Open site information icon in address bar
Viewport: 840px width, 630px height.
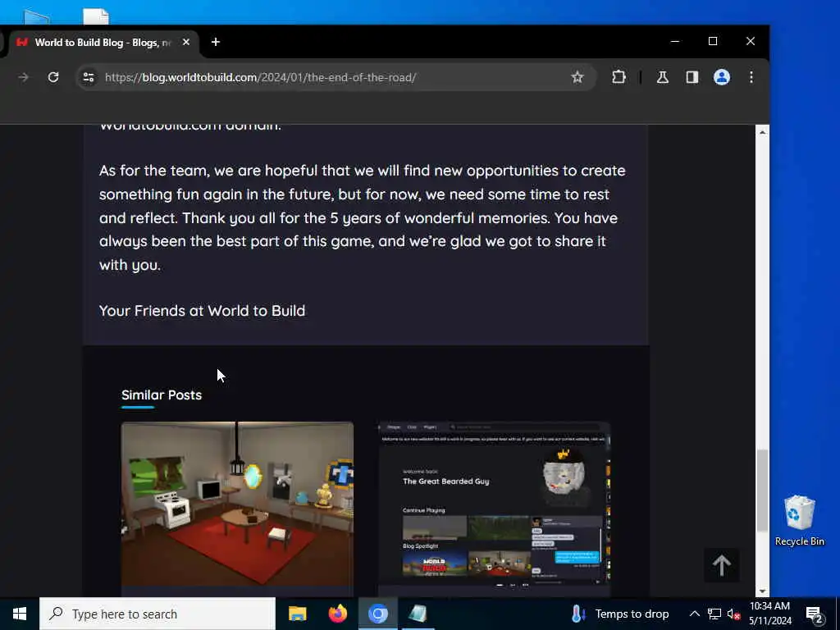(89, 77)
